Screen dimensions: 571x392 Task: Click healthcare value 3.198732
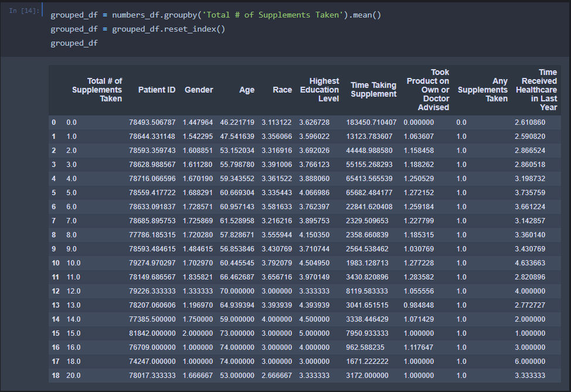[530, 179]
